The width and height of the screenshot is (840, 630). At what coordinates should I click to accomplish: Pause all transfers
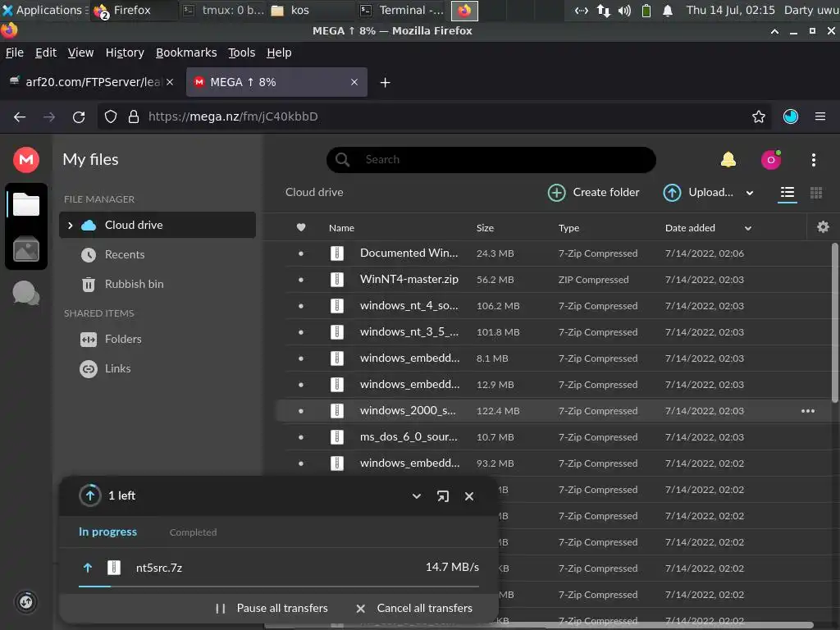click(272, 608)
